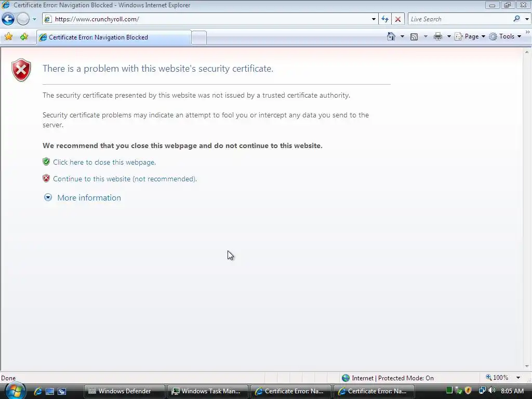Click Internet Protected Mode status indicator
Screen dimensions: 532x399
coord(388,378)
